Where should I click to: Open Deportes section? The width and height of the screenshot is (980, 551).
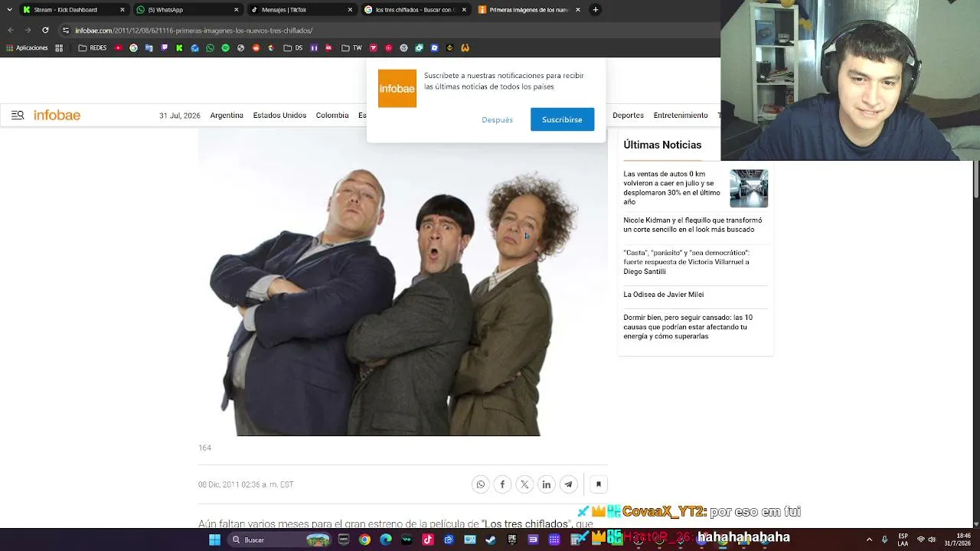(x=628, y=116)
